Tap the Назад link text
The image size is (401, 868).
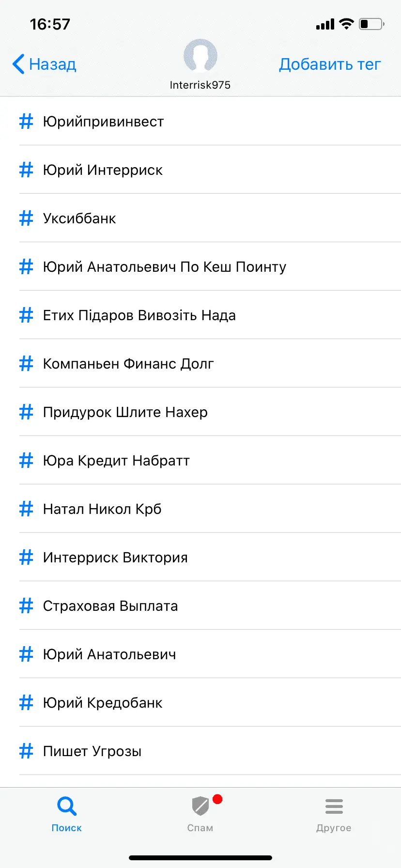(x=52, y=64)
